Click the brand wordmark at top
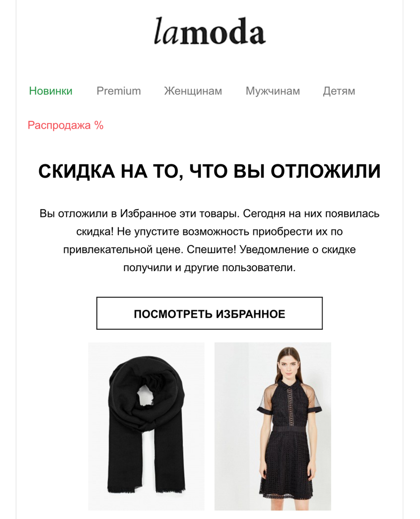This screenshot has height=519, width=420. click(x=210, y=31)
